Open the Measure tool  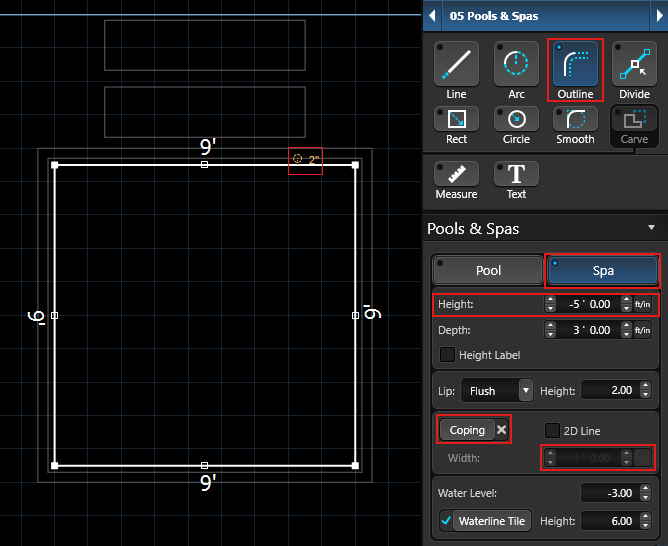(456, 178)
